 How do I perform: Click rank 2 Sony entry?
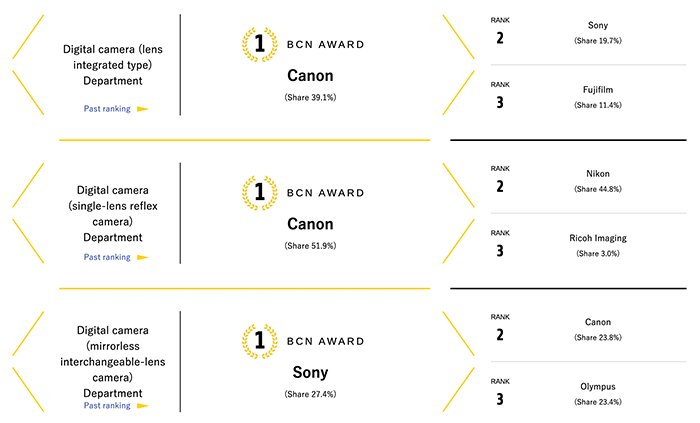(x=599, y=33)
